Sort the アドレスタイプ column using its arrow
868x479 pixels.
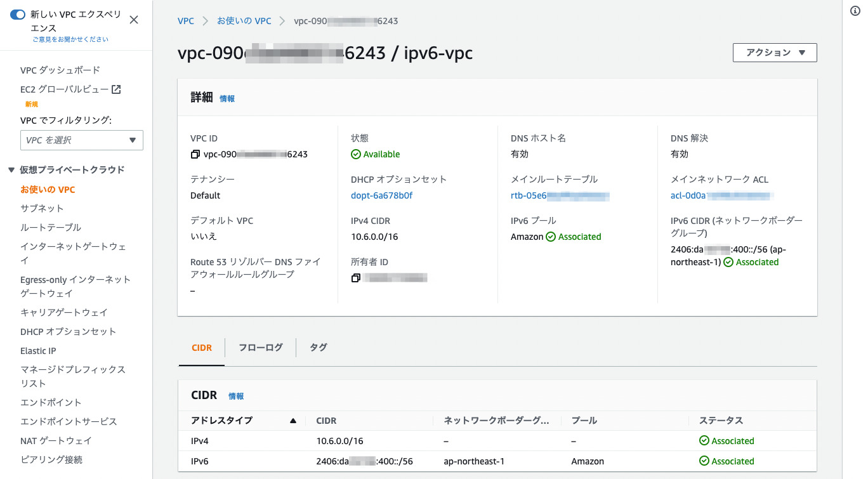point(293,421)
